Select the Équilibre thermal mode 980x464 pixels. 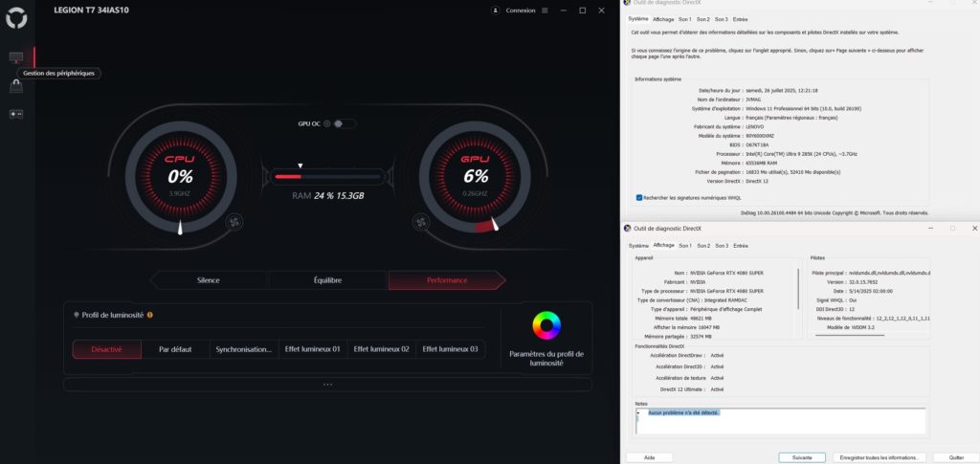click(327, 280)
